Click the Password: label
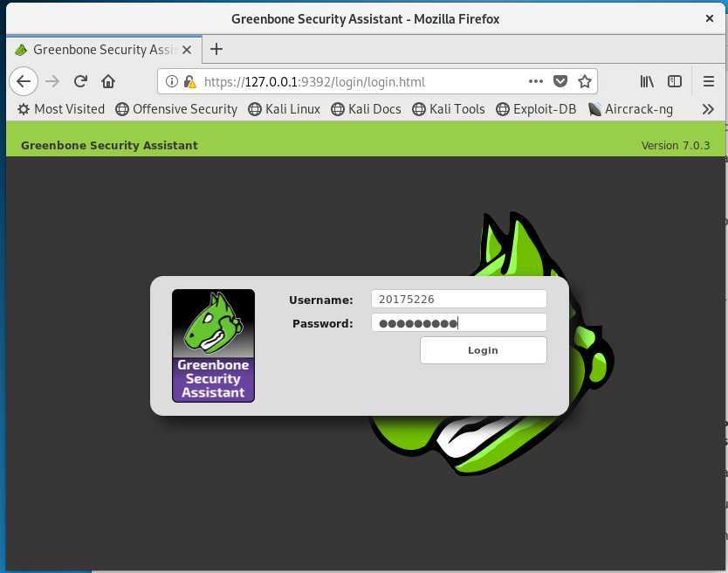The height and width of the screenshot is (573, 728). pyautogui.click(x=323, y=323)
